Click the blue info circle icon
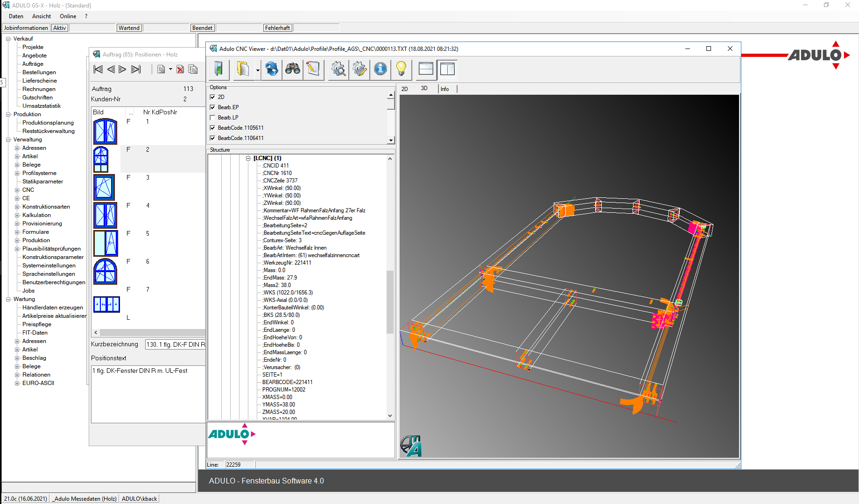The width and height of the screenshot is (859, 504). click(380, 70)
